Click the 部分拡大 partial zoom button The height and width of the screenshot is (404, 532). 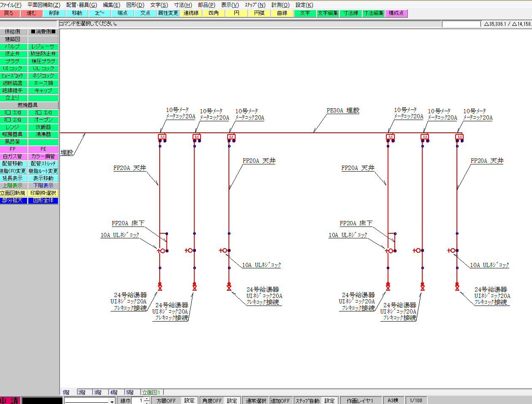point(13,201)
